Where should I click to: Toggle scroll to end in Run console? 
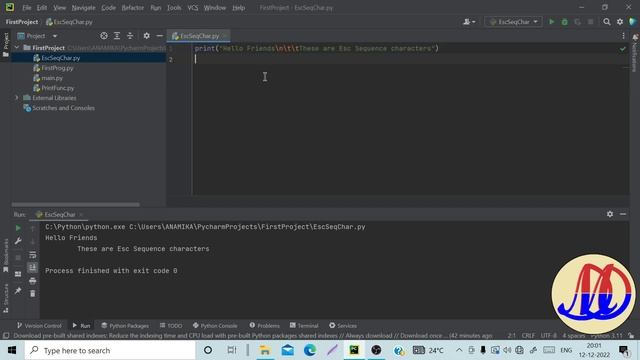click(33, 267)
